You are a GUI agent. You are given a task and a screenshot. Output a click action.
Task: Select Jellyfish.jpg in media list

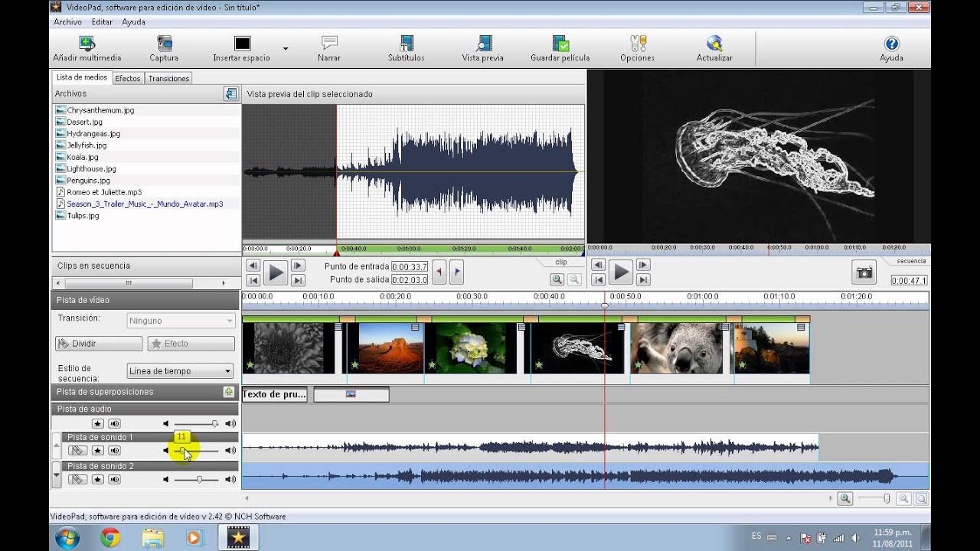pos(87,145)
